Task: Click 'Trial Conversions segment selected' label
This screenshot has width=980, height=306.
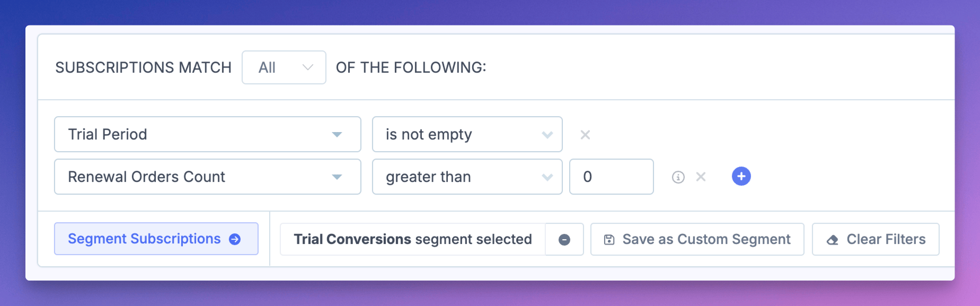Action: coord(412,239)
